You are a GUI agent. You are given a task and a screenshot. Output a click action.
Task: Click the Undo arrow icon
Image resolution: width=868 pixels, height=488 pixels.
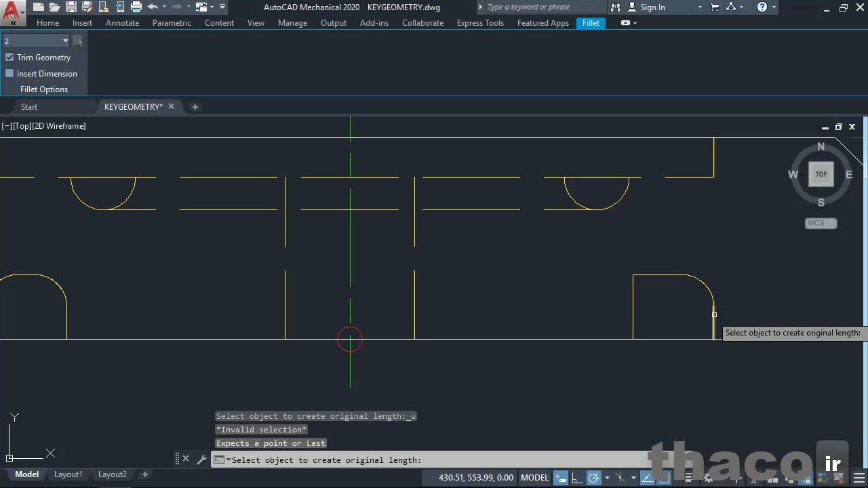[153, 7]
